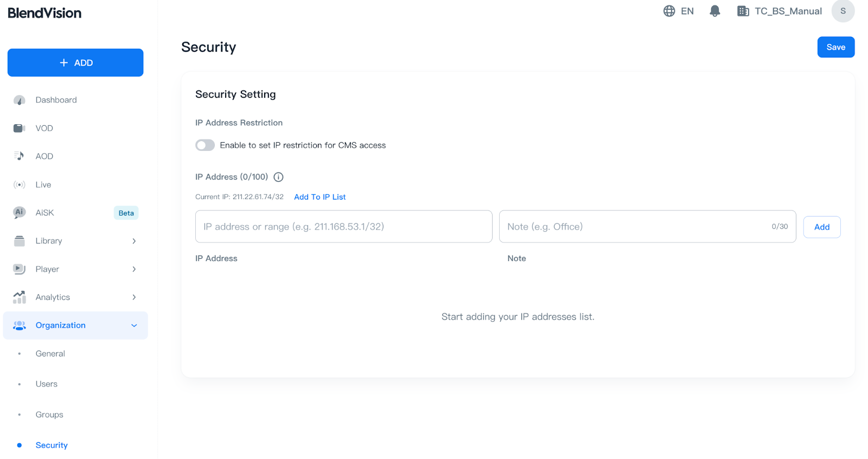This screenshot has width=868, height=459.
Task: Collapse the Organization section
Action: point(134,325)
